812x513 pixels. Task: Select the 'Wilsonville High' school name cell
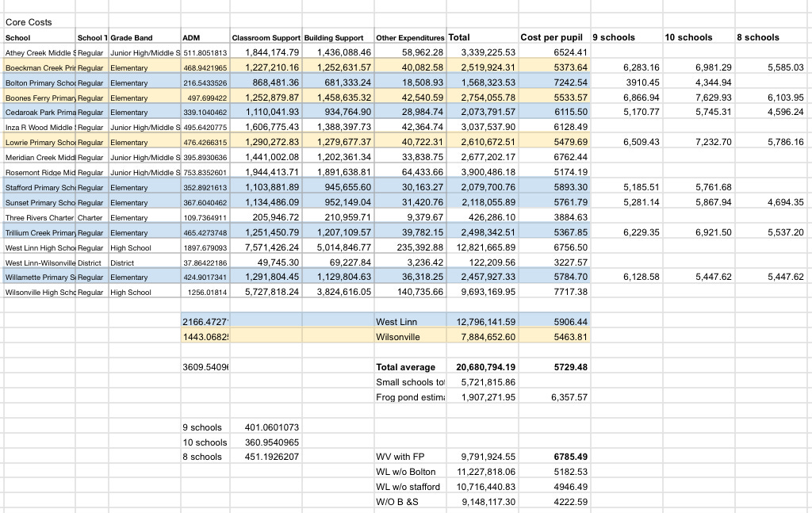[x=40, y=292]
